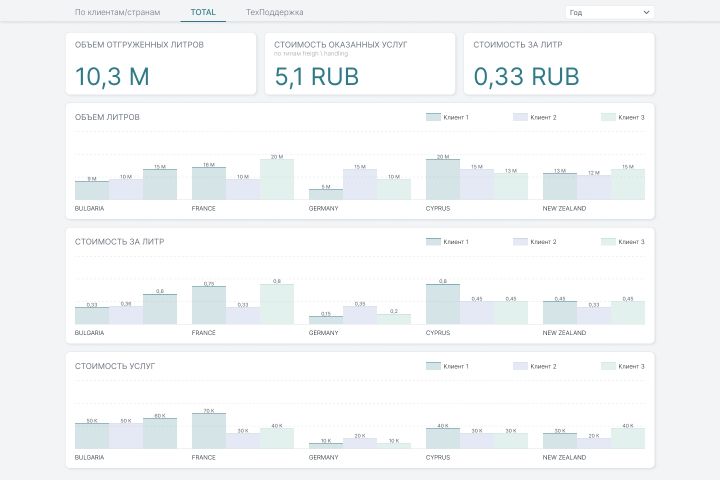This screenshot has width=720, height=480.
Task: Toggle Клиент 3 legend swatch in Стоимость за литр chart
Action: point(608,242)
